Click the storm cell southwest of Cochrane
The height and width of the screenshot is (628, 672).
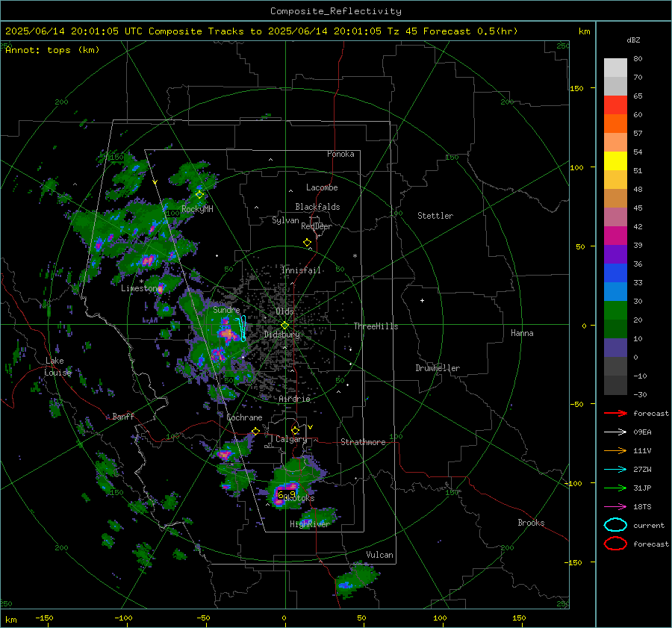pos(225,454)
